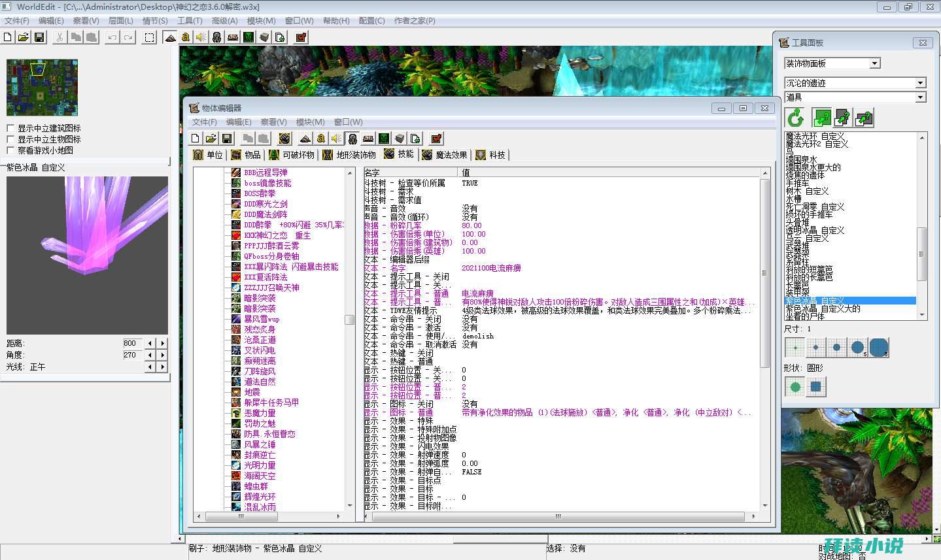Select 暴风雪wup in the ability tree

(262, 319)
